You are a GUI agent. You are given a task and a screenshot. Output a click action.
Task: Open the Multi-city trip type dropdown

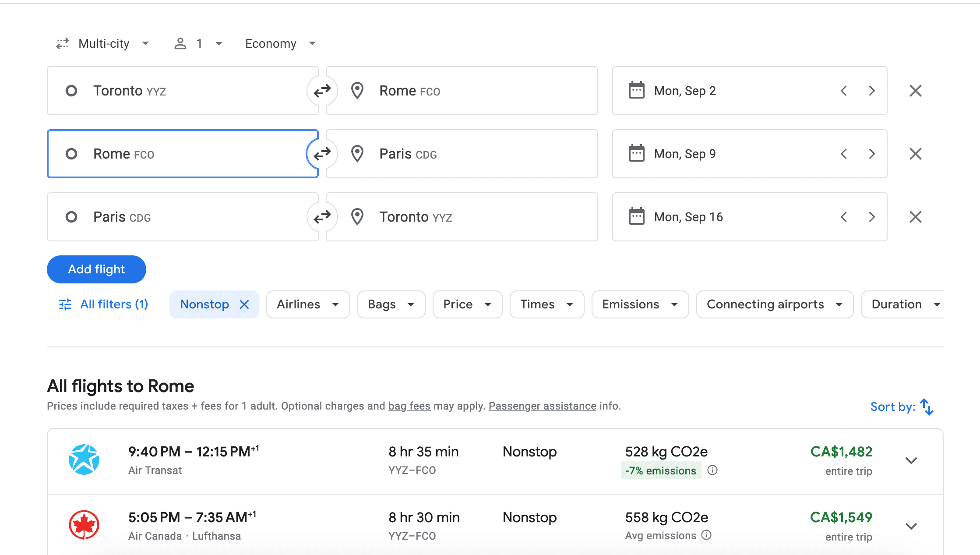[103, 43]
